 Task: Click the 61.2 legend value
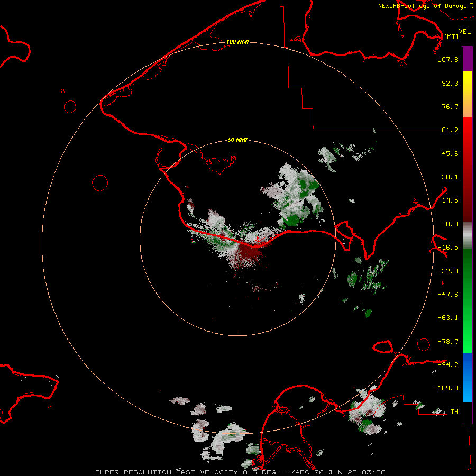[450, 130]
